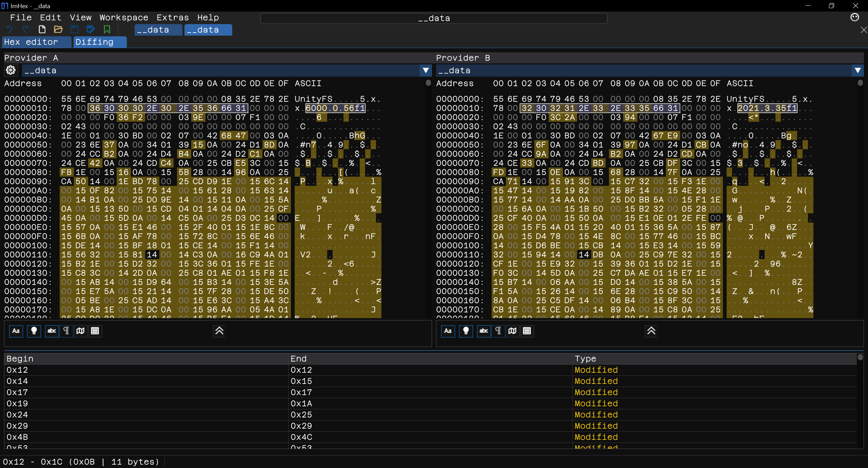
Task: Open Provider B __data dropdown arrow
Action: (x=858, y=71)
